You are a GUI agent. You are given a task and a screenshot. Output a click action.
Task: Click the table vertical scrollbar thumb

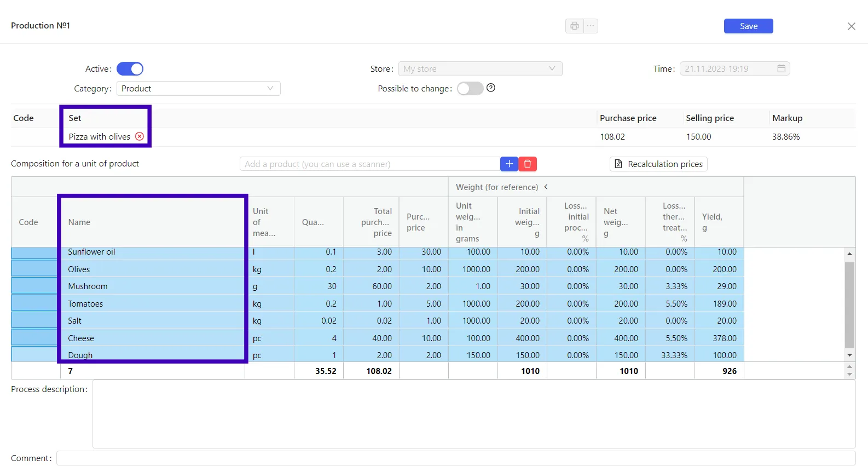click(x=849, y=305)
